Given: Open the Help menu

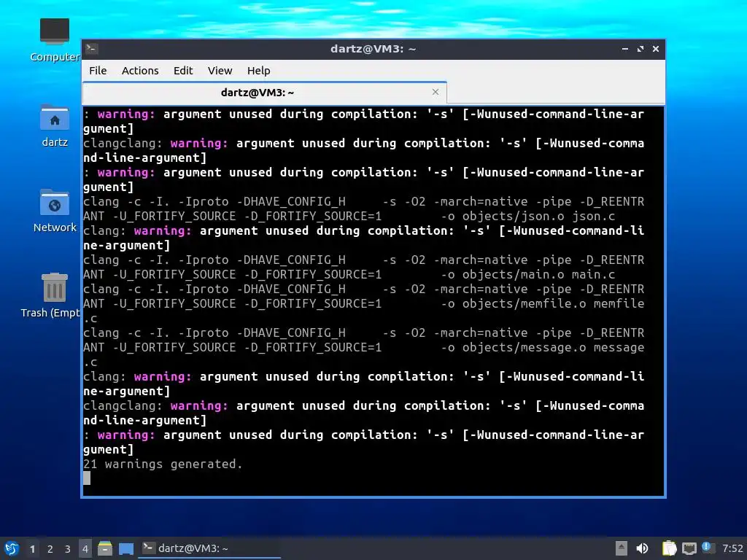Looking at the screenshot, I should coord(259,71).
